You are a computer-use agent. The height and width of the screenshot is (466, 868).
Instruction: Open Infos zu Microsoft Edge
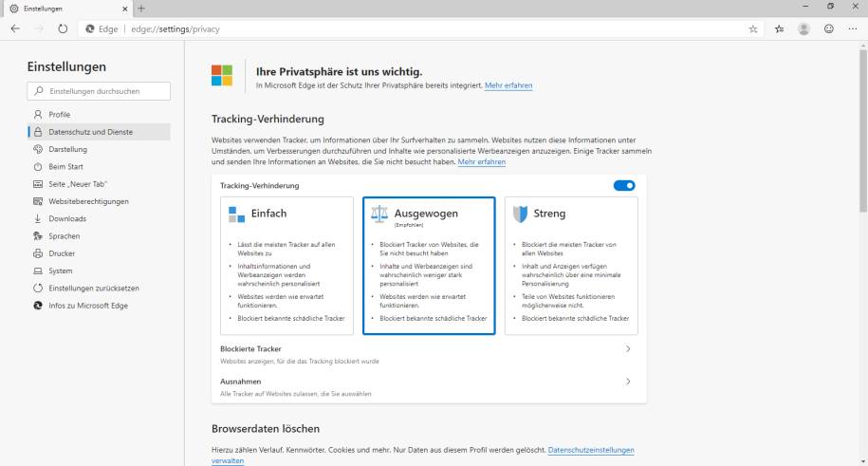(x=88, y=306)
